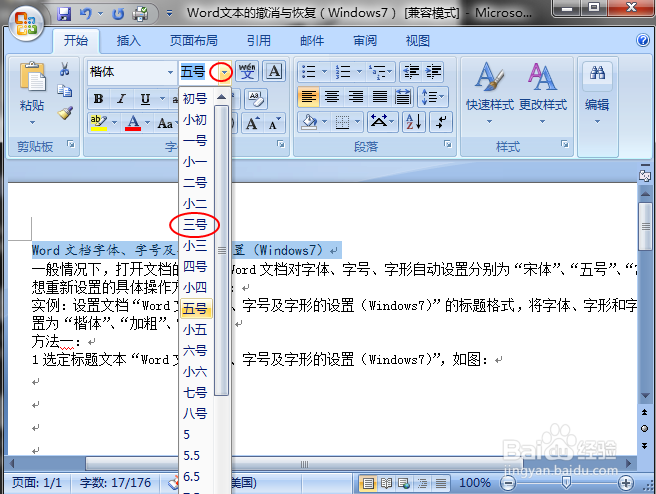The width and height of the screenshot is (656, 494).
Task: Switch to the 引用 tab
Action: click(x=259, y=41)
